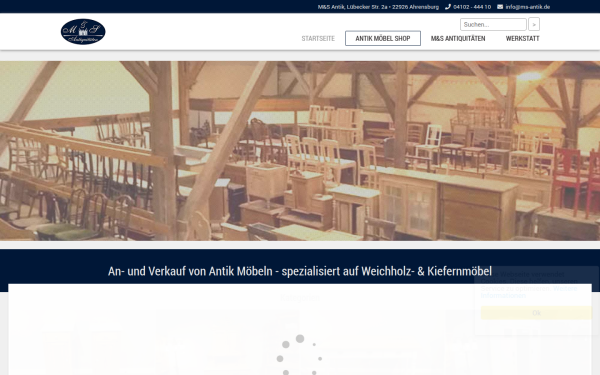
Task: Click the phone icon in top bar
Action: point(448,7)
